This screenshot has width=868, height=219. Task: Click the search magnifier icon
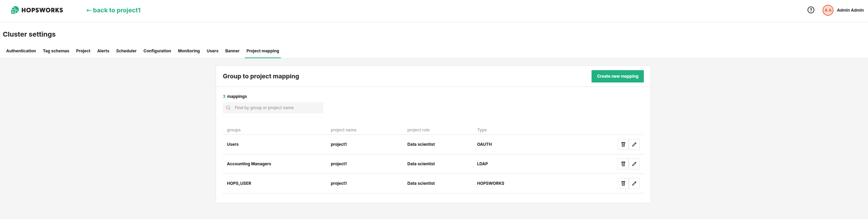pos(228,108)
